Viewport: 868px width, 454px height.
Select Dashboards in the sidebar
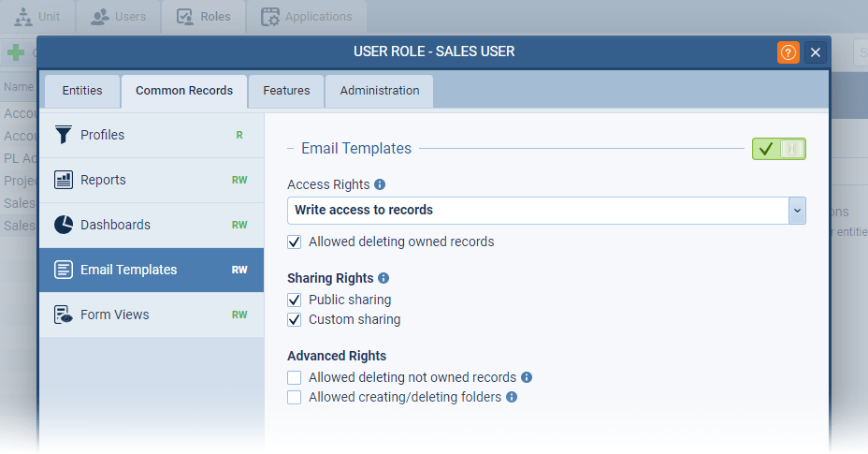pos(151,225)
